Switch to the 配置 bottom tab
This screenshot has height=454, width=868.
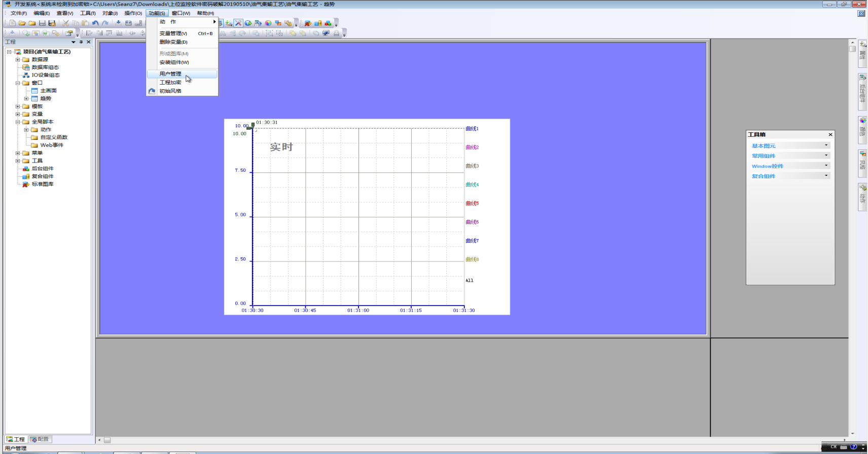pyautogui.click(x=40, y=439)
